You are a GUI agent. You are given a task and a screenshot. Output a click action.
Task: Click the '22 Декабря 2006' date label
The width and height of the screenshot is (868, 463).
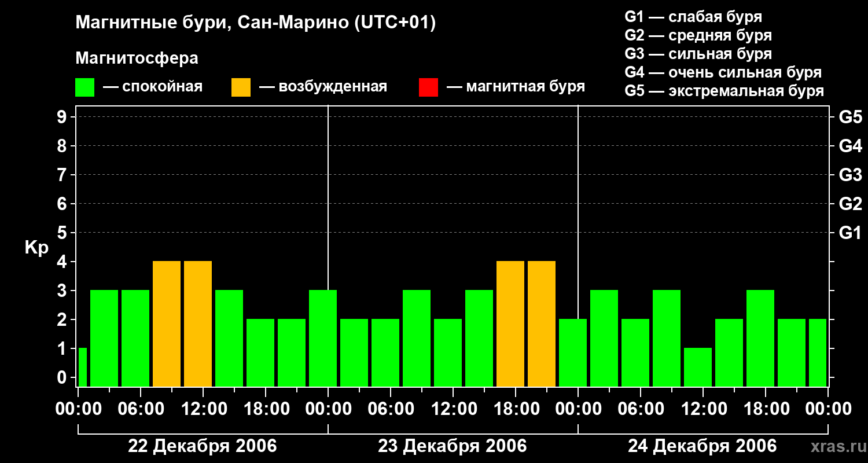click(x=203, y=446)
